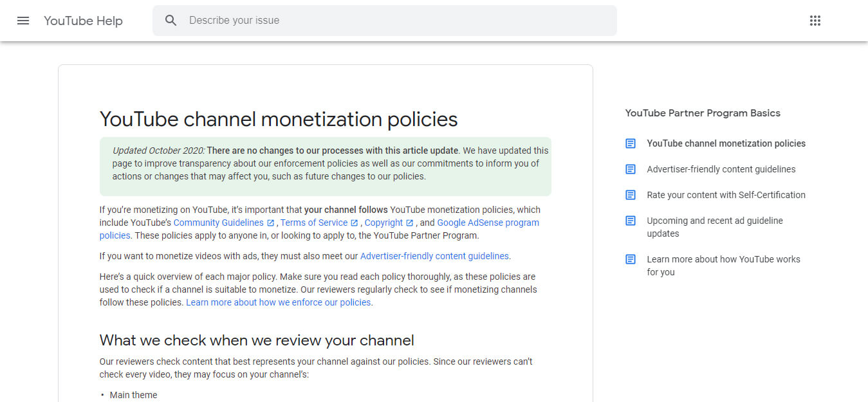Select Advertiser-friendly content guidelines sidebar item
This screenshot has height=402, width=868.
tap(721, 169)
